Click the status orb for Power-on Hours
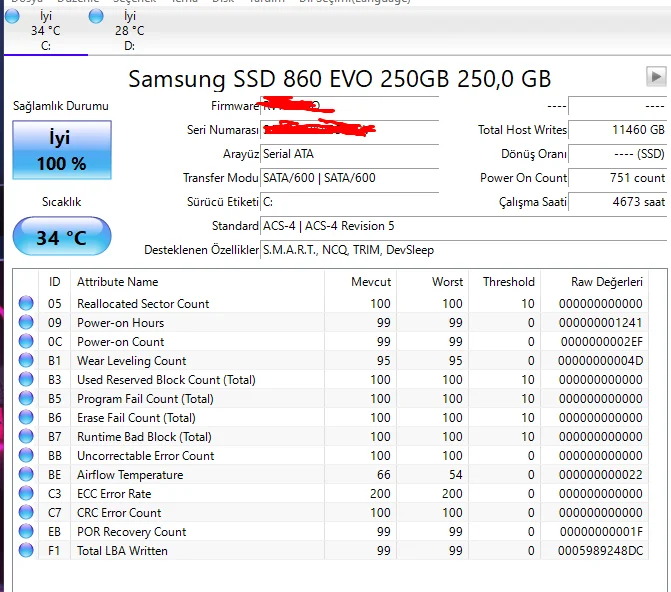The image size is (671, 592). 26,322
